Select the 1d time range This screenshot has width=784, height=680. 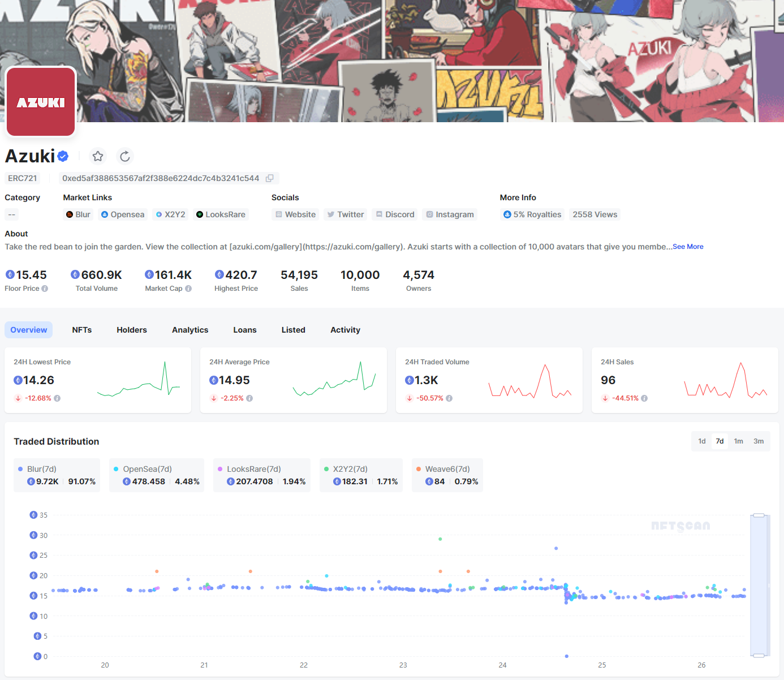701,441
